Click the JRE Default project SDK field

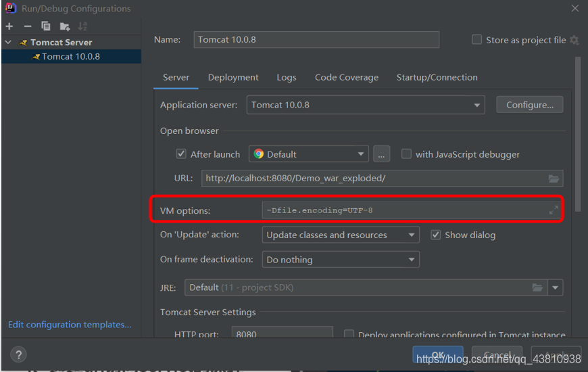(x=366, y=287)
